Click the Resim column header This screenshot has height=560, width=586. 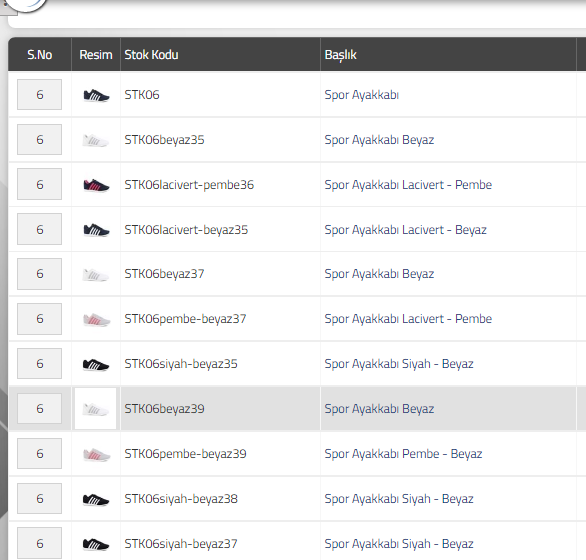tap(96, 55)
